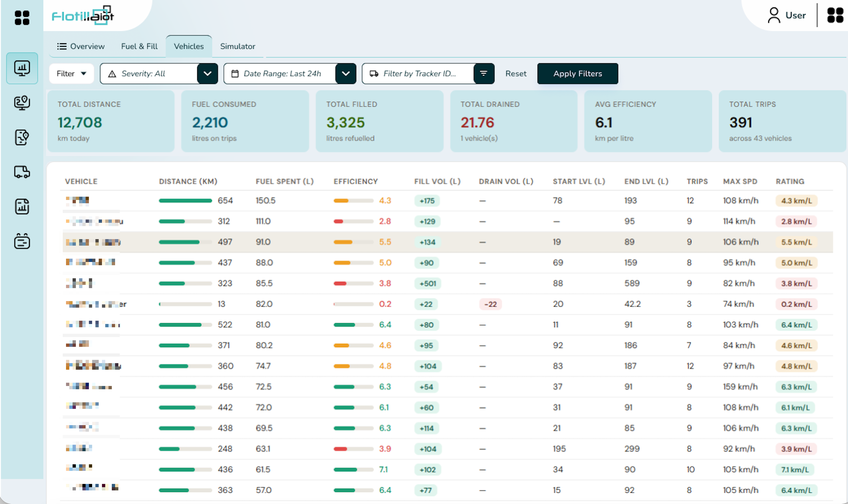Click the Filter by Tracker ID input field
Image resolution: width=848 pixels, height=504 pixels.
[x=418, y=73]
